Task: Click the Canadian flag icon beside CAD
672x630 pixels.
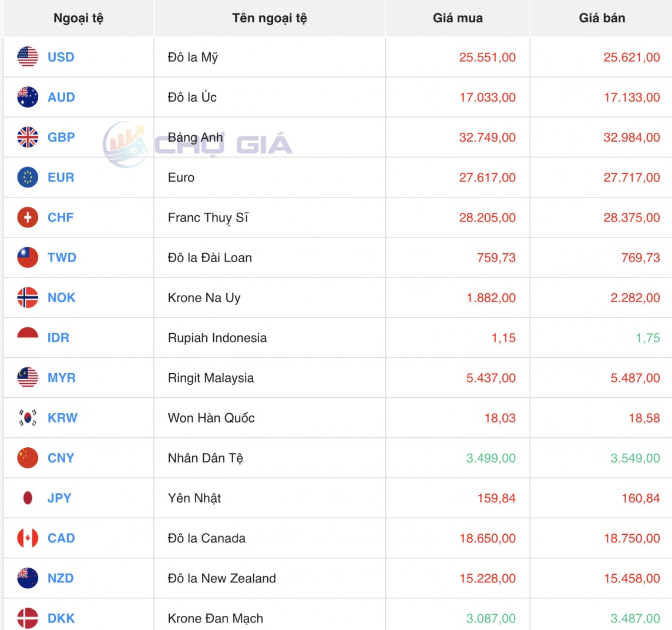Action: tap(27, 538)
